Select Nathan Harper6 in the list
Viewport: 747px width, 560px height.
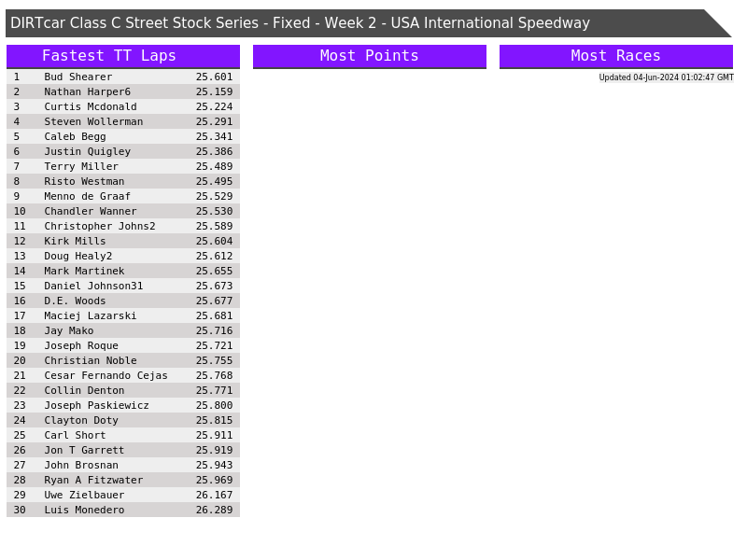click(x=87, y=91)
